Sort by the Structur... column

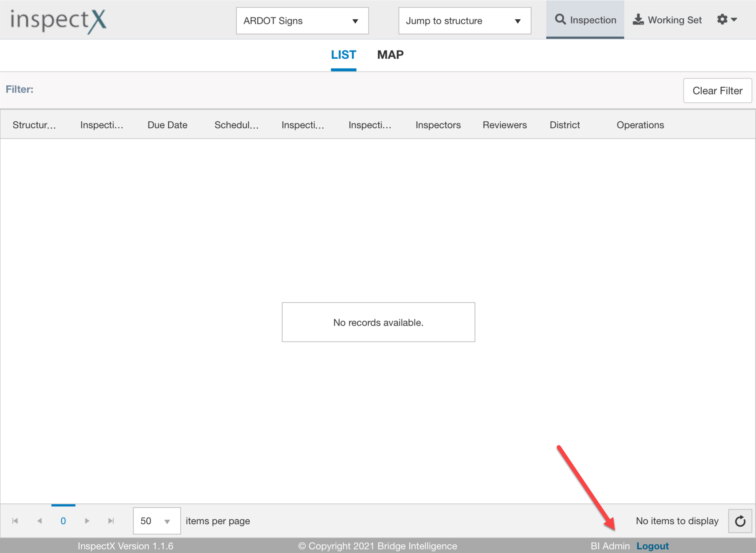tap(34, 125)
